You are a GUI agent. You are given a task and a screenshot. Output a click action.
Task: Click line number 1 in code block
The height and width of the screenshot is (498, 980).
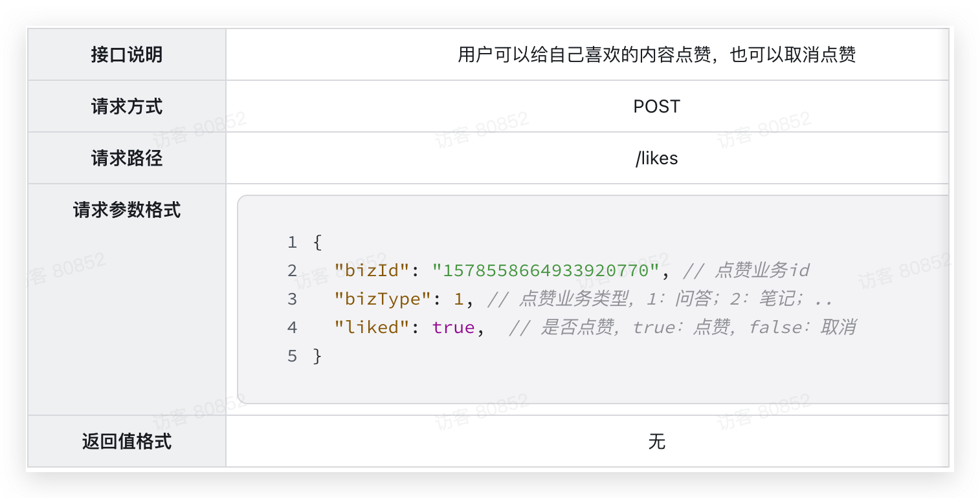click(292, 243)
